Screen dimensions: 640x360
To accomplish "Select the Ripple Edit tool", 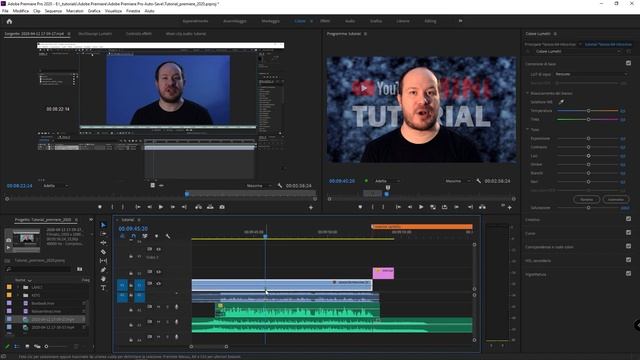I will point(103,243).
